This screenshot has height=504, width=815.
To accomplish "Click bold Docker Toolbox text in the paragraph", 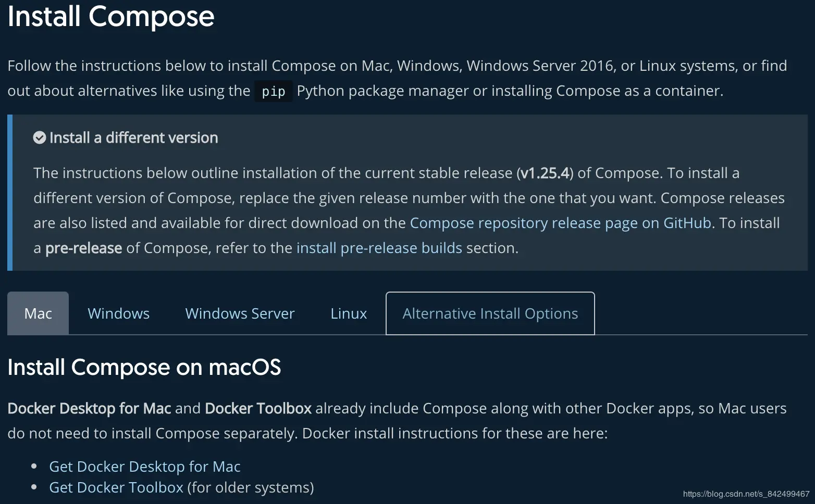I will click(x=258, y=408).
